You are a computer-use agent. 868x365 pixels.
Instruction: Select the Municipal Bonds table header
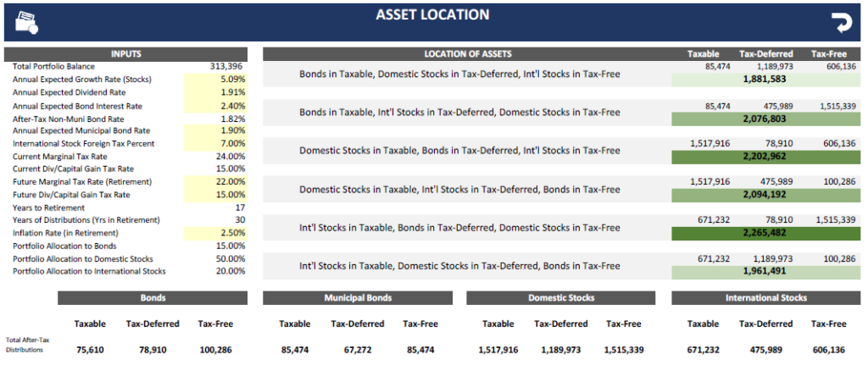pos(356,298)
